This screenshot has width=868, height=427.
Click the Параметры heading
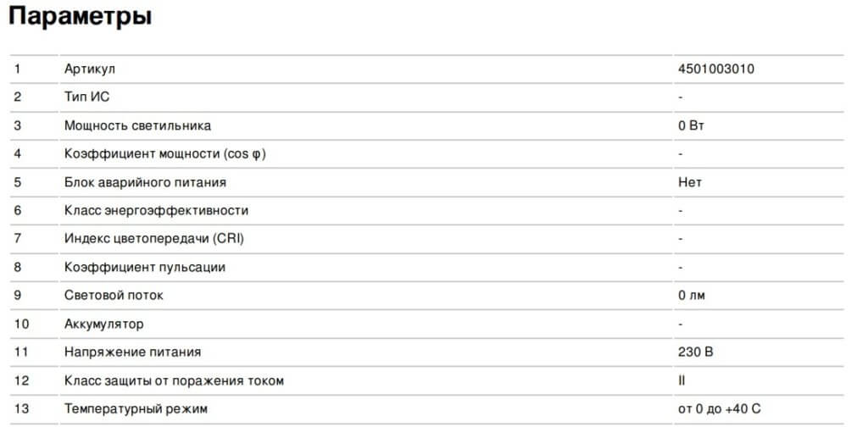81,17
